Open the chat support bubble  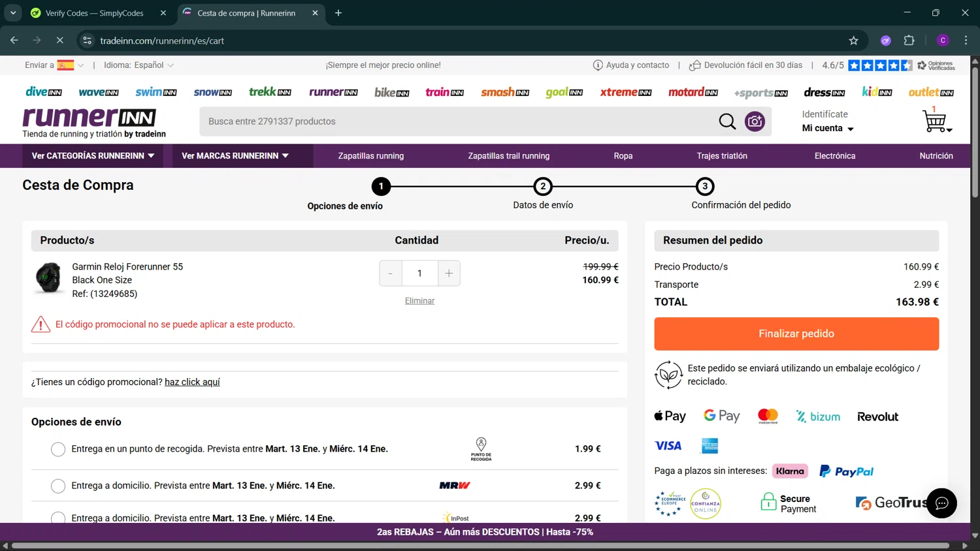click(941, 503)
